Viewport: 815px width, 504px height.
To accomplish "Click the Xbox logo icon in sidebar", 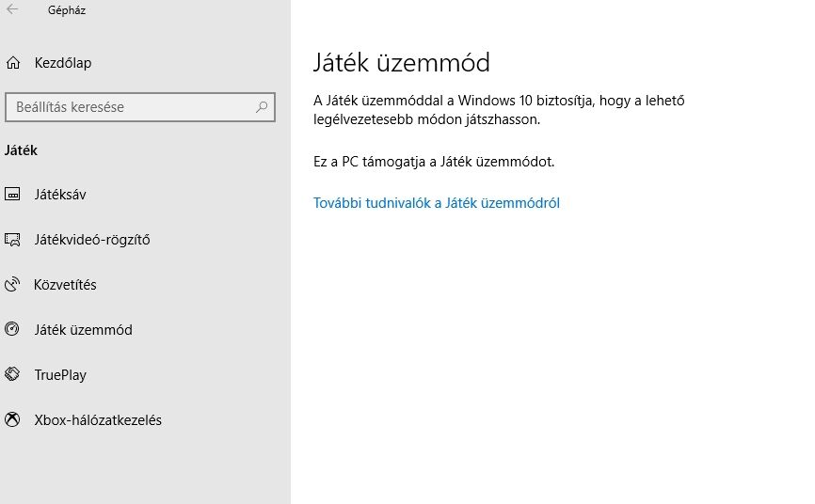I will click(13, 420).
